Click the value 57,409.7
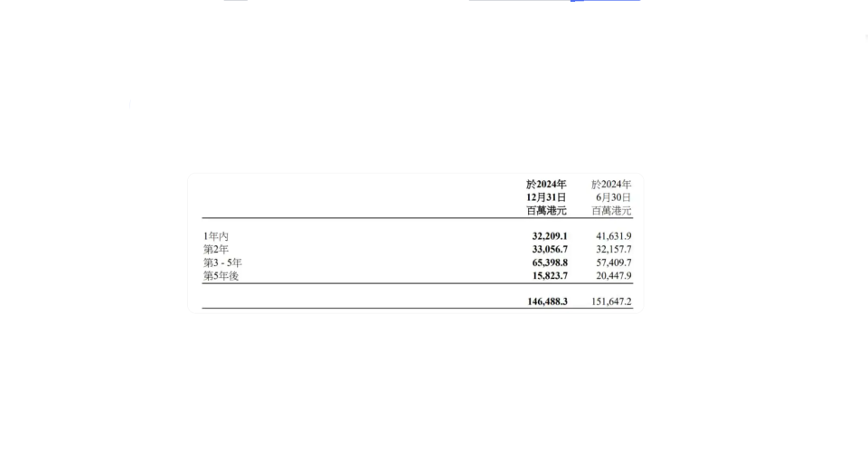Image resolution: width=868 pixels, height=458 pixels. click(x=614, y=262)
